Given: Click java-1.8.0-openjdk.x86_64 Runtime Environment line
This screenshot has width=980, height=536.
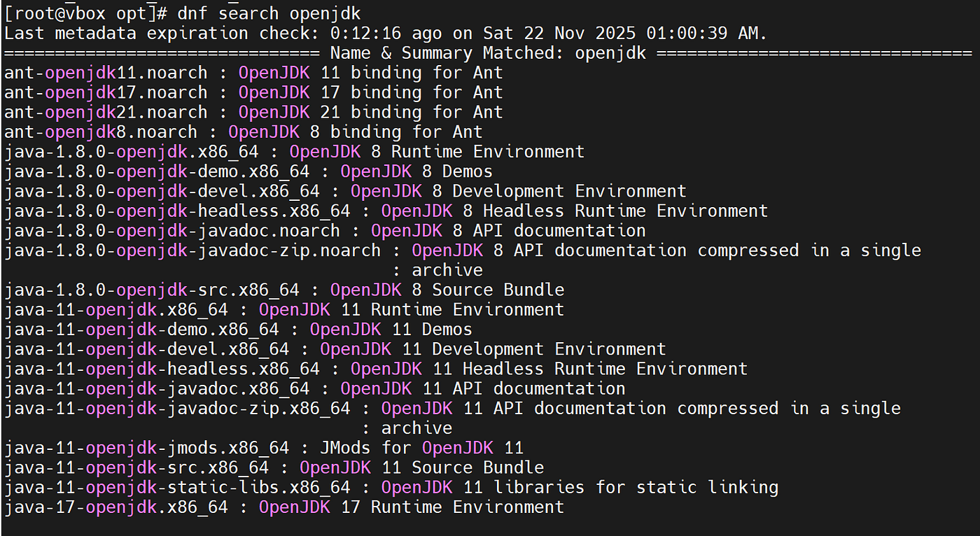Looking at the screenshot, I should pyautogui.click(x=294, y=152).
